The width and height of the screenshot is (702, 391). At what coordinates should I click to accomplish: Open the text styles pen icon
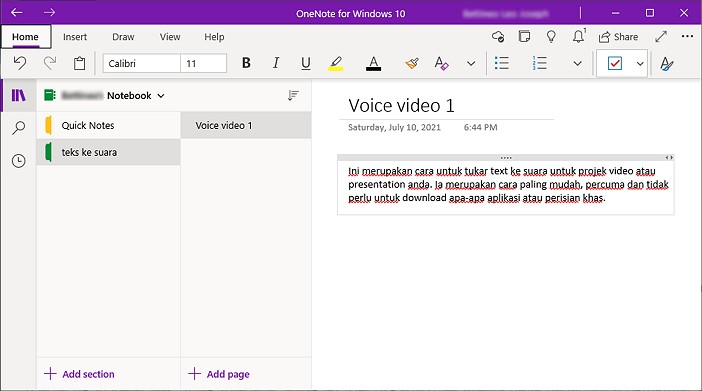click(667, 64)
